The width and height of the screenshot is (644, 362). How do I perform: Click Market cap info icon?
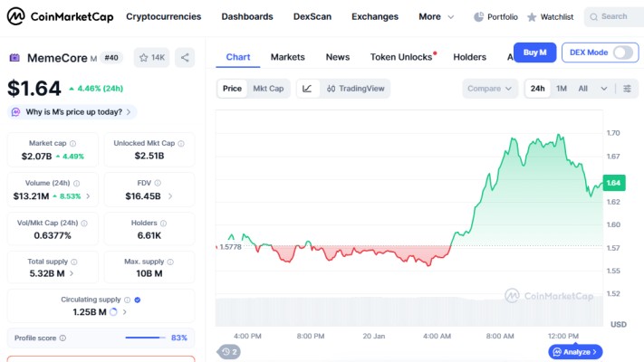point(72,143)
